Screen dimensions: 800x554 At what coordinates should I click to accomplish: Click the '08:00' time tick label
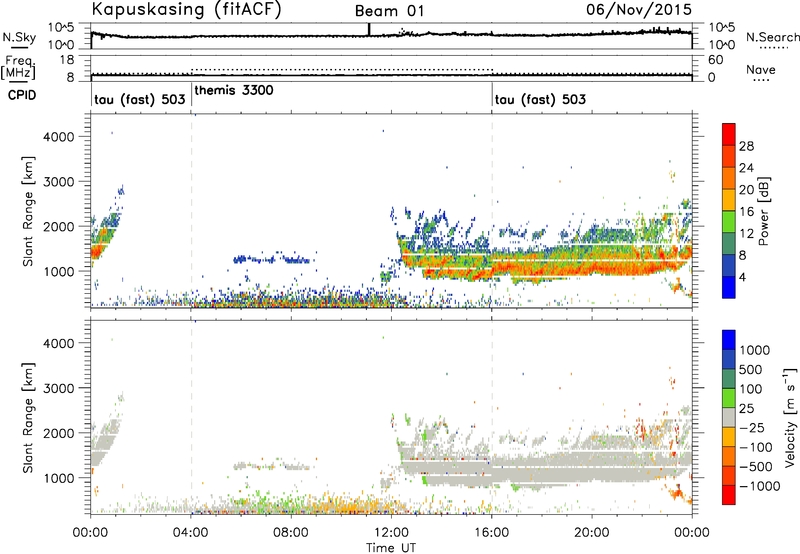[291, 533]
